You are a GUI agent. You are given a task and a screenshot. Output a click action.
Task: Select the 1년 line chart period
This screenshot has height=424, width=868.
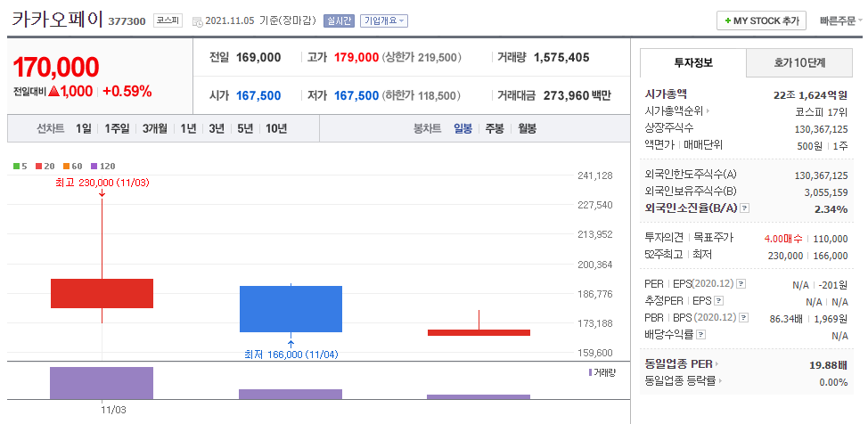188,129
